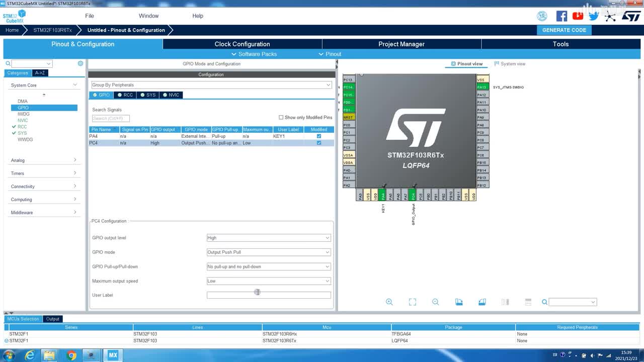644x362 pixels.
Task: Switch to Clock Configuration tab
Action: [x=242, y=44]
